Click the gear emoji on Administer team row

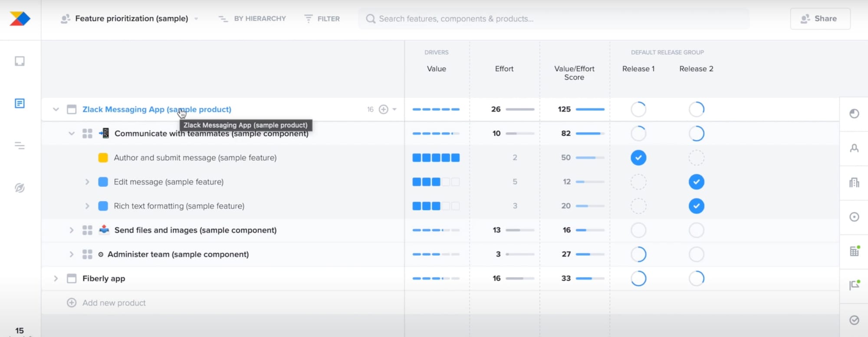coord(101,255)
